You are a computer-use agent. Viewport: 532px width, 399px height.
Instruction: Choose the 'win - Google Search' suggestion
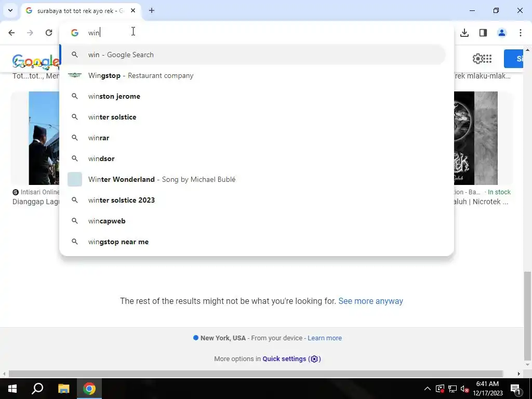tap(253, 55)
